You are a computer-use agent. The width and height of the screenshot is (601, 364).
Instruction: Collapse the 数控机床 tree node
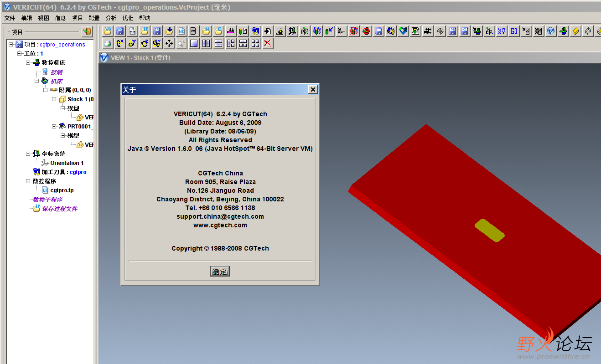point(28,62)
